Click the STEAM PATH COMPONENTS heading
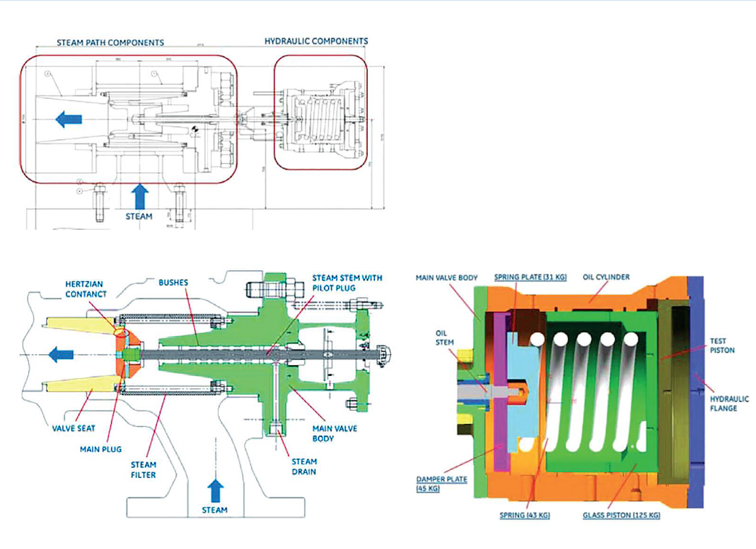Viewport: 756px width, 549px height. (110, 43)
